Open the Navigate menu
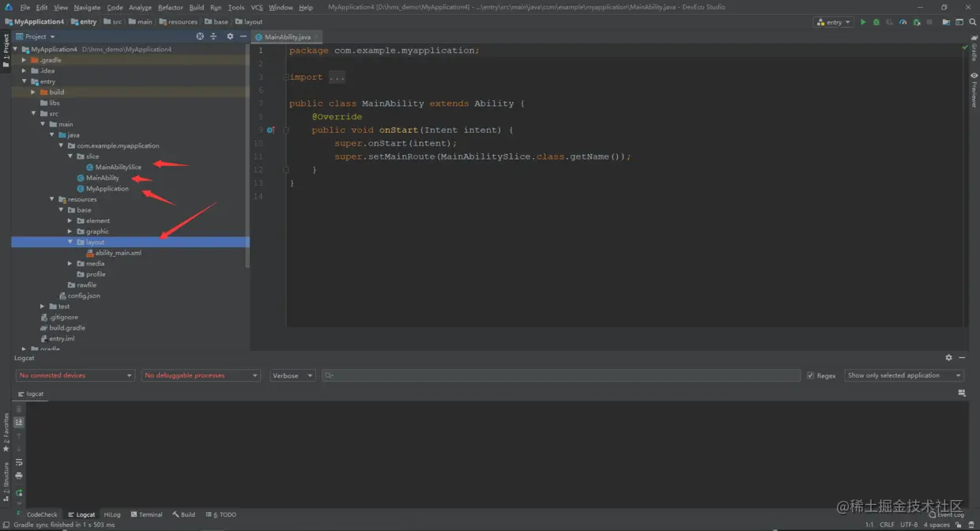 point(87,7)
